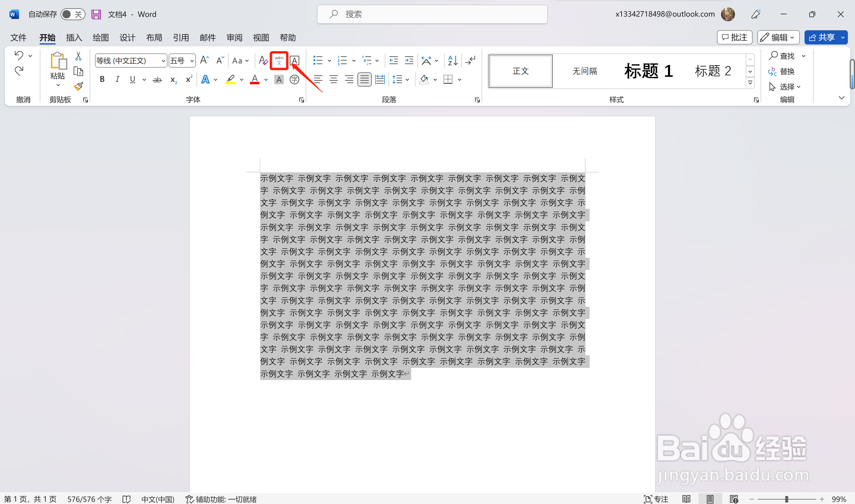
Task: Toggle Italic formatting
Action: tap(117, 80)
